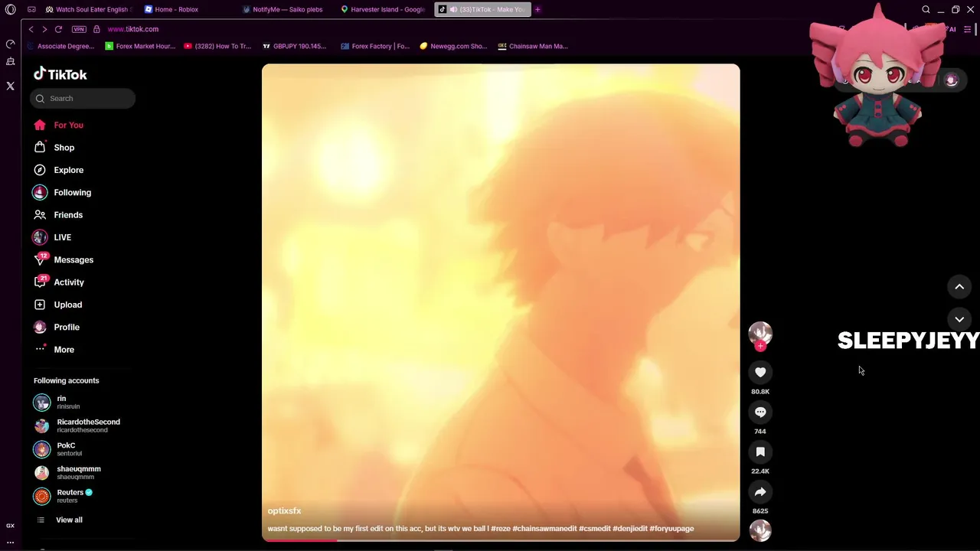The width and height of the screenshot is (980, 551).
Task: Select For You in TikTok sidebar
Action: 68,125
